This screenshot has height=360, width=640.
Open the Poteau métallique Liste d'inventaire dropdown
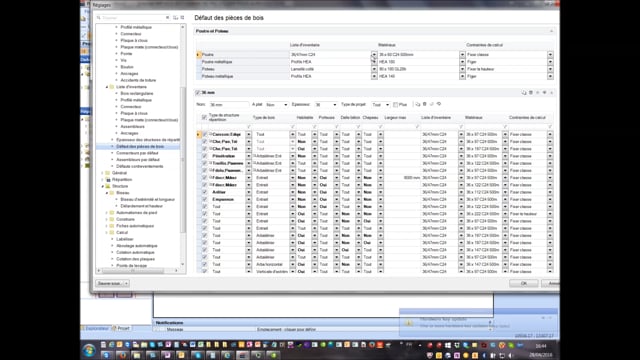[374, 76]
